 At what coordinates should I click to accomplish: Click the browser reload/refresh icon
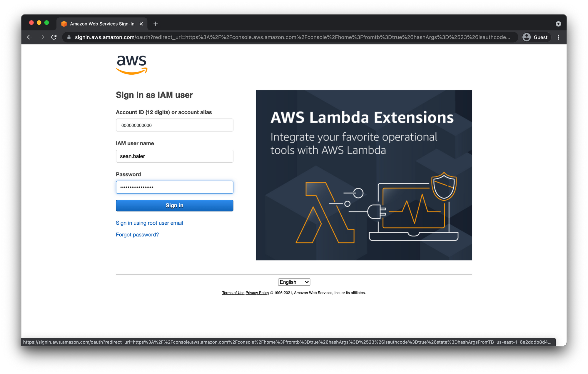55,37
